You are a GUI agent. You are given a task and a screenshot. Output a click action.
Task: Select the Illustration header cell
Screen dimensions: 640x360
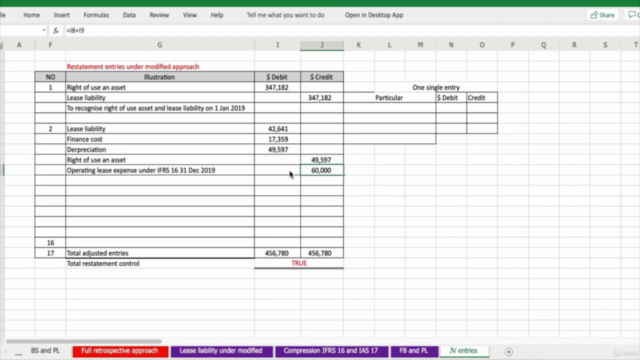pyautogui.click(x=160, y=77)
